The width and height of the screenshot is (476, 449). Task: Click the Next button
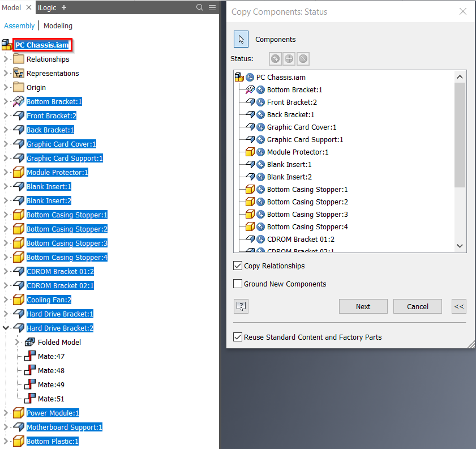363,306
